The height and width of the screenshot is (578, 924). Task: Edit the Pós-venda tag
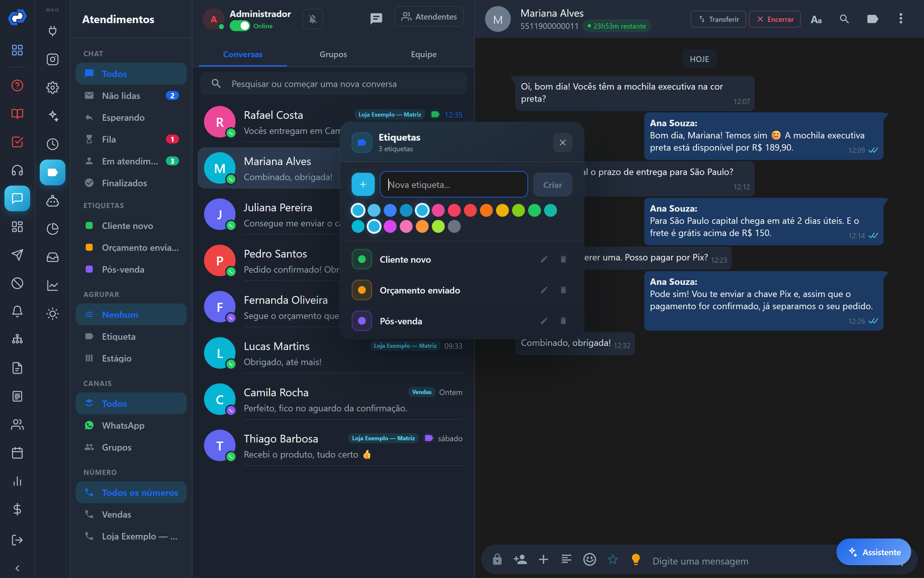coord(544,321)
